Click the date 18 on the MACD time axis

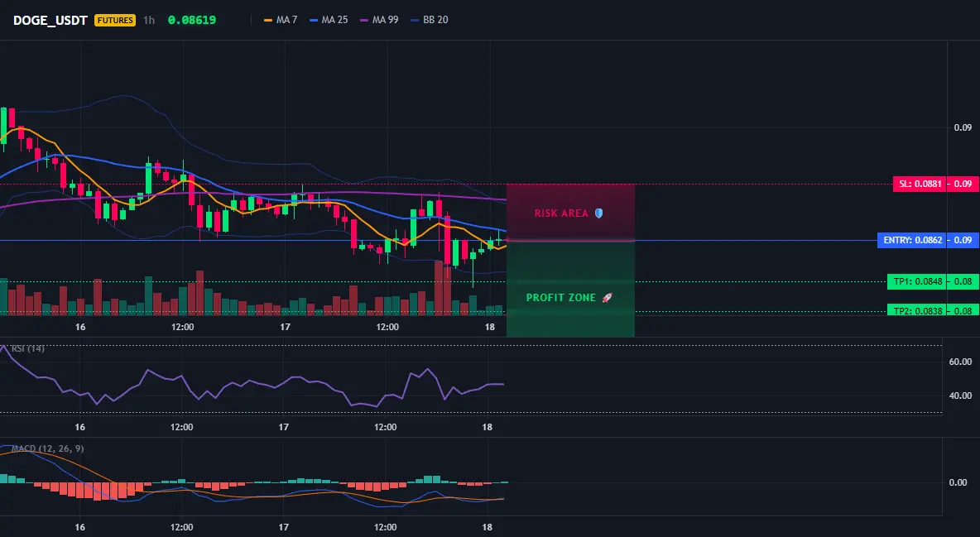(488, 527)
